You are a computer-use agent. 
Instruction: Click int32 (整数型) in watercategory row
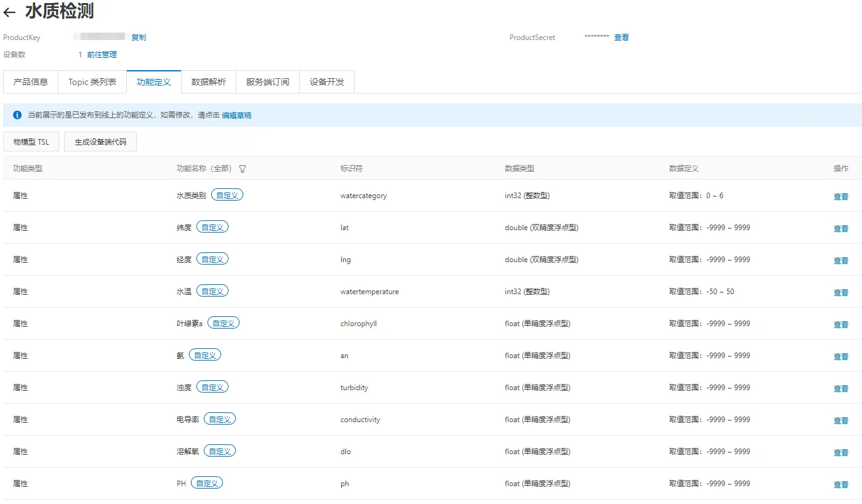[x=527, y=196]
